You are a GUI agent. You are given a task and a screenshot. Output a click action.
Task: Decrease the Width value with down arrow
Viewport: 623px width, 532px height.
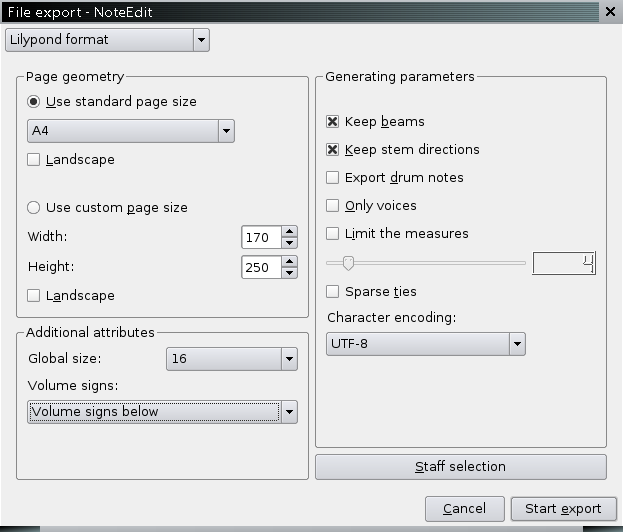(x=289, y=243)
